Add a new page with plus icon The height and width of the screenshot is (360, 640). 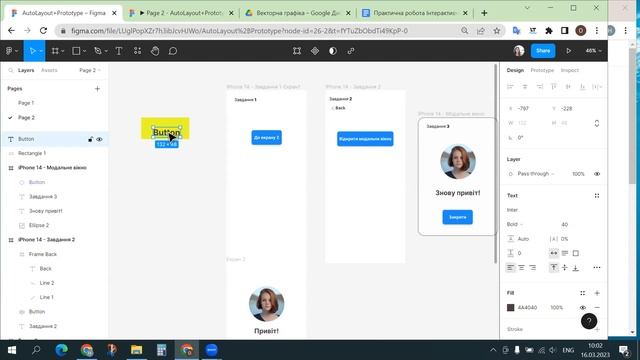[x=97, y=89]
